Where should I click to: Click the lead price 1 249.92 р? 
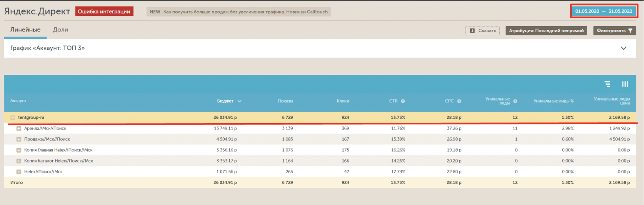[619, 128]
